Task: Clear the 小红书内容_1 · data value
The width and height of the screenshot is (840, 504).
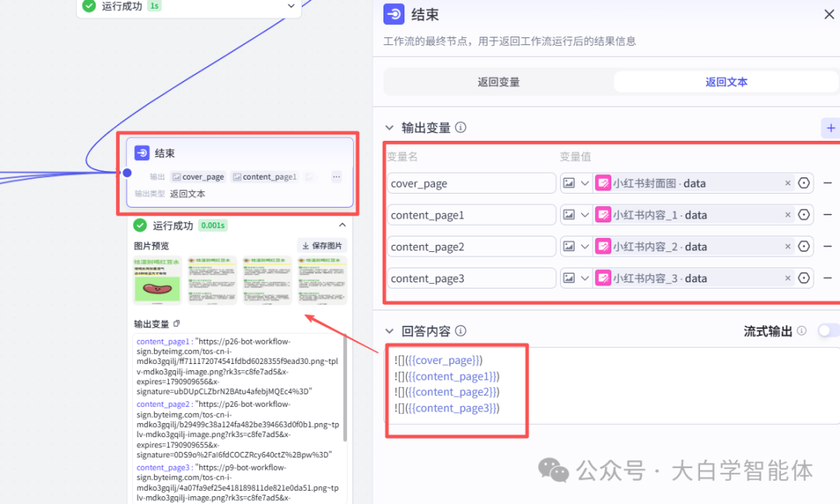Action: coord(787,215)
